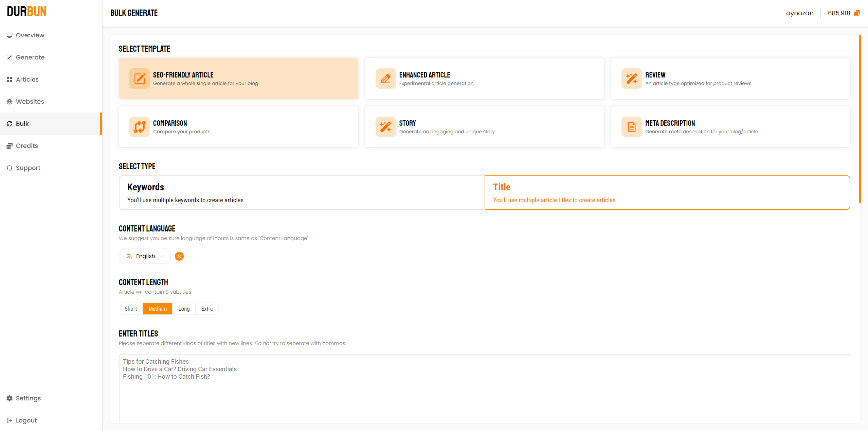868x431 pixels.
Task: Choose Short content length
Action: (131, 309)
